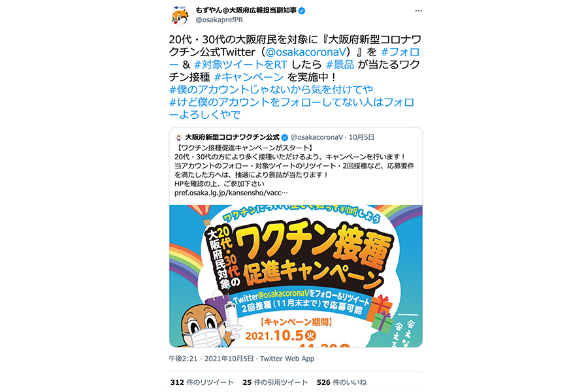Image resolution: width=588 pixels, height=392 pixels.
Task: Open the #対象ツイートをRT hashtag
Action: tap(240, 65)
